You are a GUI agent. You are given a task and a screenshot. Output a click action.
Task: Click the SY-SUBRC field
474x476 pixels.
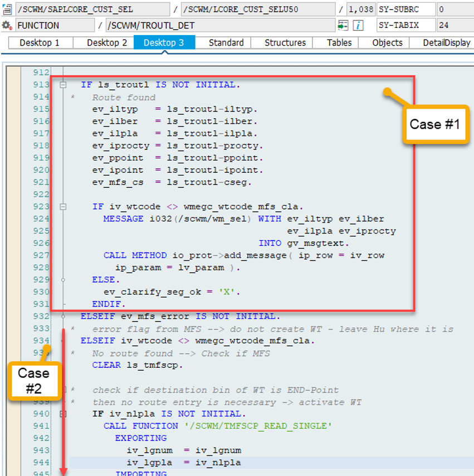[406, 9]
